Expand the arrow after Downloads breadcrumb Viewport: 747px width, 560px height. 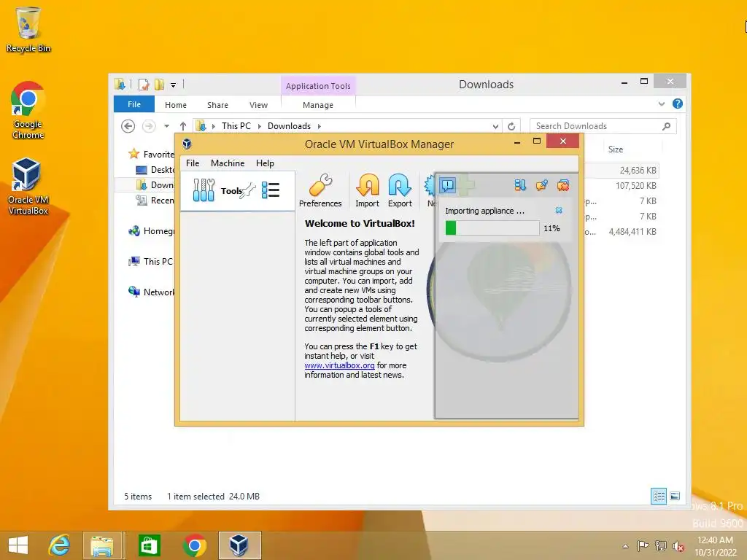pos(320,126)
